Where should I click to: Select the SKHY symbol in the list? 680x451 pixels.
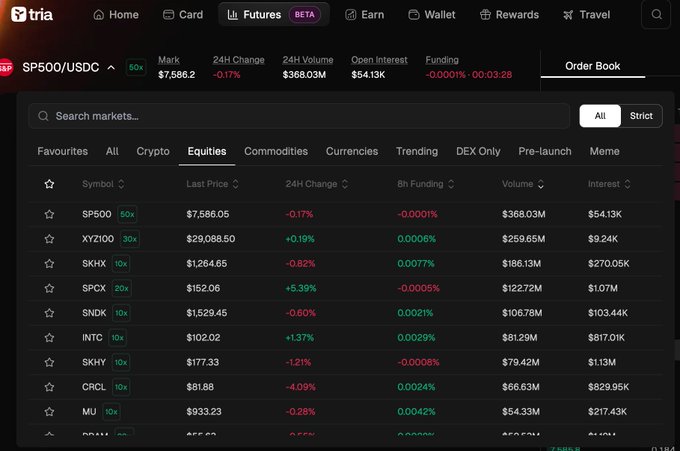94,362
